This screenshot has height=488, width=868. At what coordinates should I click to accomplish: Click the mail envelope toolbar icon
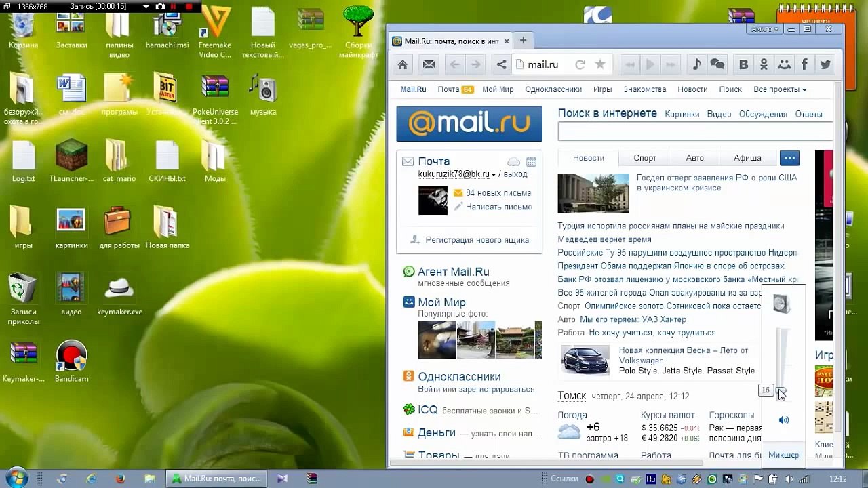click(429, 64)
